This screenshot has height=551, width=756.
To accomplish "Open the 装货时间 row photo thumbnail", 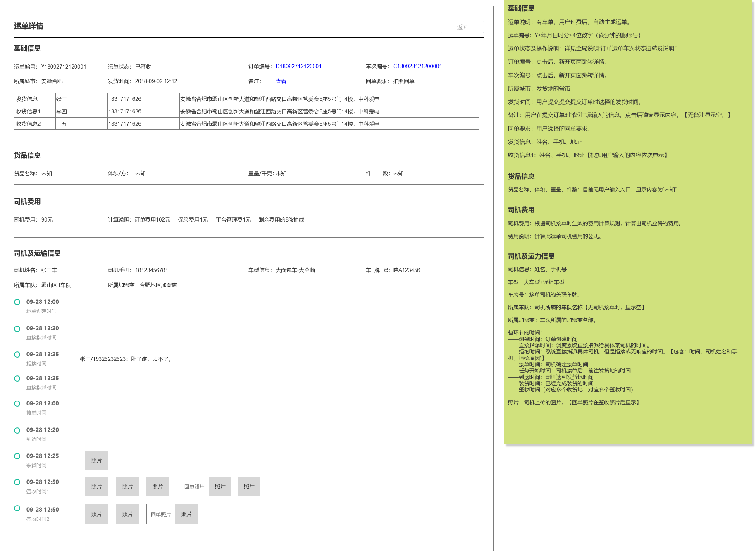I will click(96, 460).
